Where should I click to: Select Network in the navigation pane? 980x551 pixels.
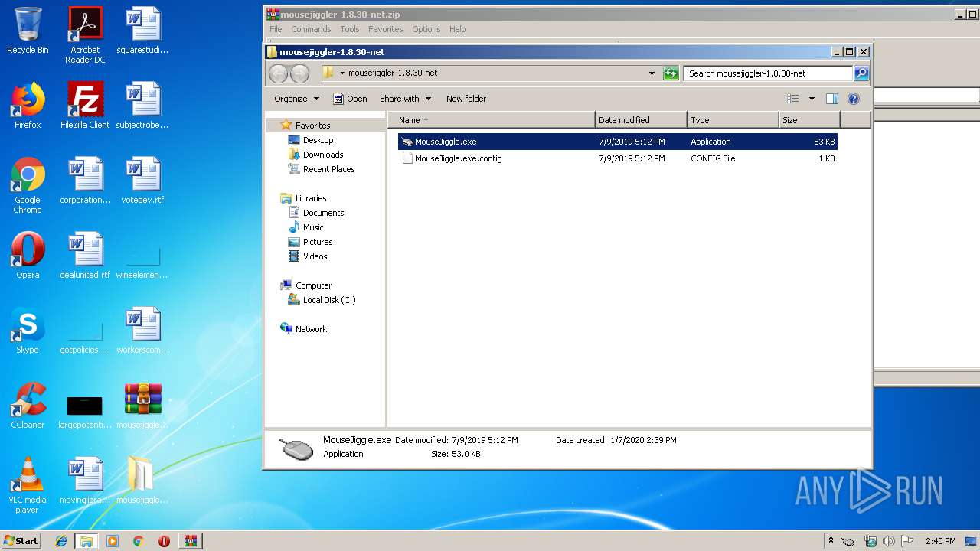tap(311, 329)
